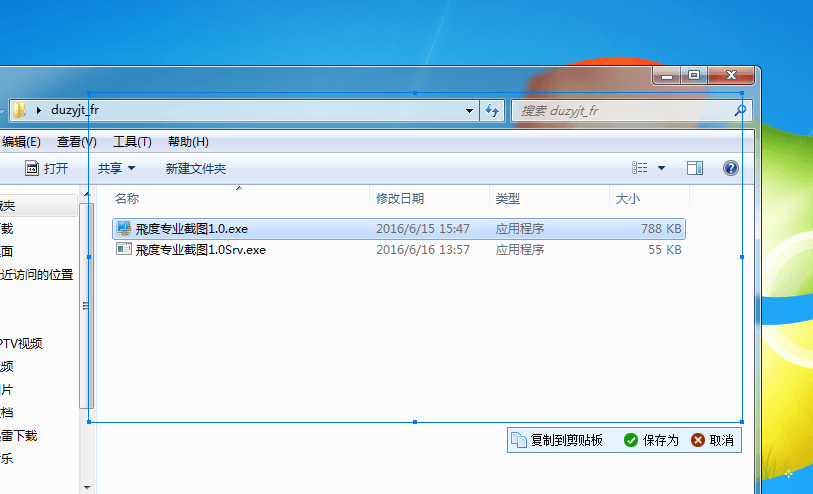The height and width of the screenshot is (494, 813).
Task: Click the 打开 open button in the toolbar
Action: (46, 169)
